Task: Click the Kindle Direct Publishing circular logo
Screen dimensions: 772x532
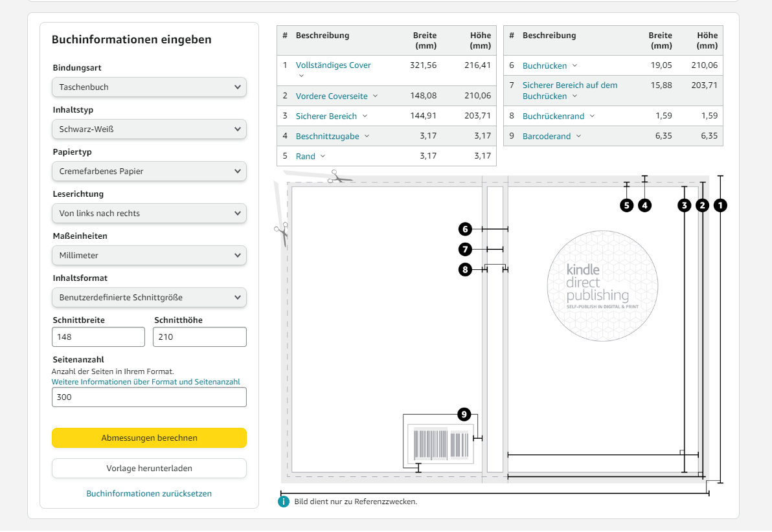Action: click(x=602, y=285)
